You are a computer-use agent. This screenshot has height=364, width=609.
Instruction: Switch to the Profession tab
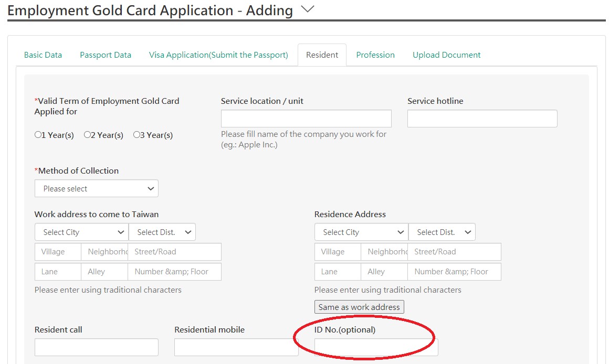point(375,55)
